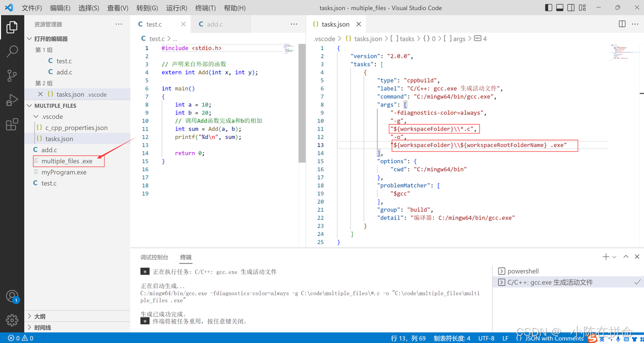644x343 pixels.
Task: Open the Accounts menu icon
Action: [x=12, y=296]
